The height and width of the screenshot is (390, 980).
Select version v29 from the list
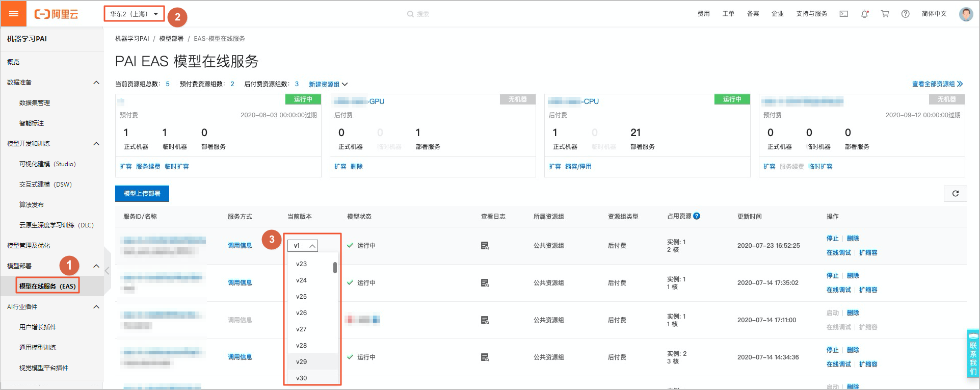pos(313,362)
